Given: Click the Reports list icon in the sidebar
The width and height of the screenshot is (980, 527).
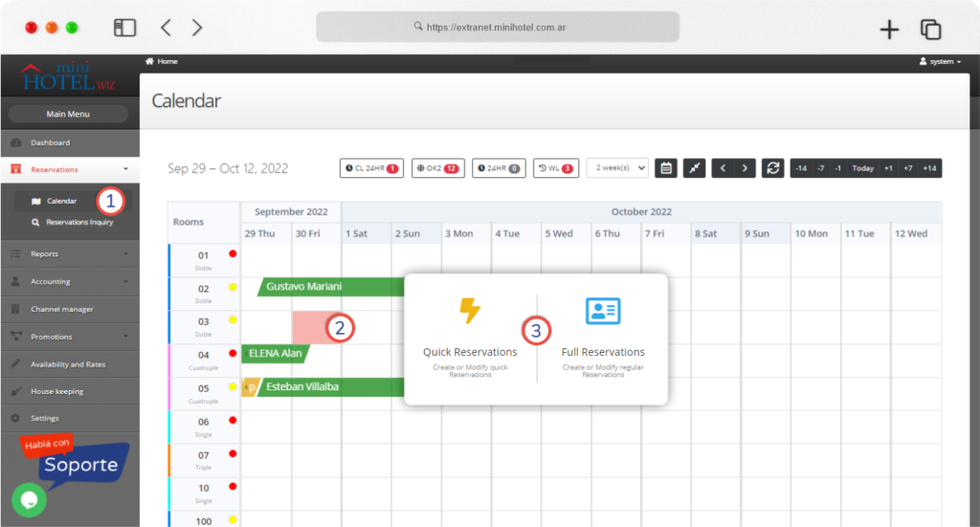Looking at the screenshot, I should pos(15,254).
